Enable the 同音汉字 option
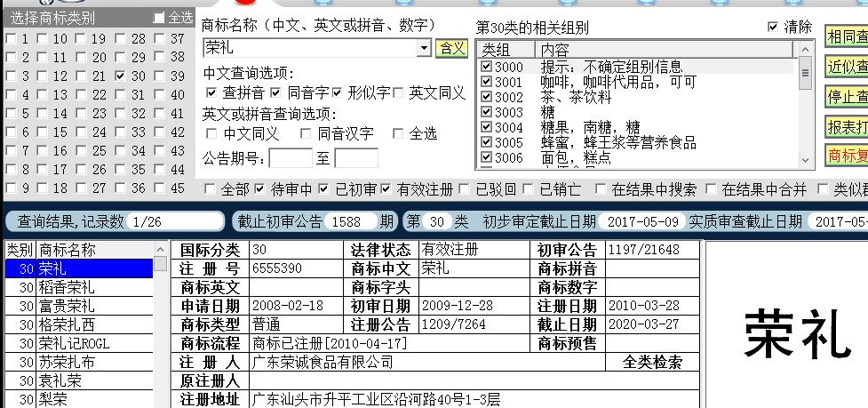This screenshot has height=408, width=868. point(306,133)
